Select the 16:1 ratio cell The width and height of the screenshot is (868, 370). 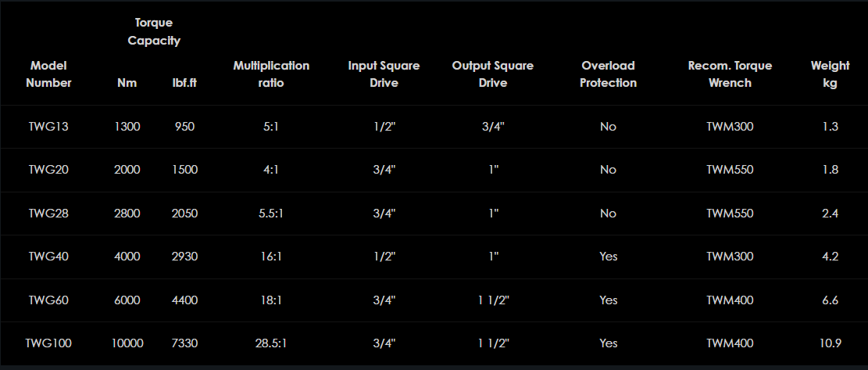click(x=271, y=257)
